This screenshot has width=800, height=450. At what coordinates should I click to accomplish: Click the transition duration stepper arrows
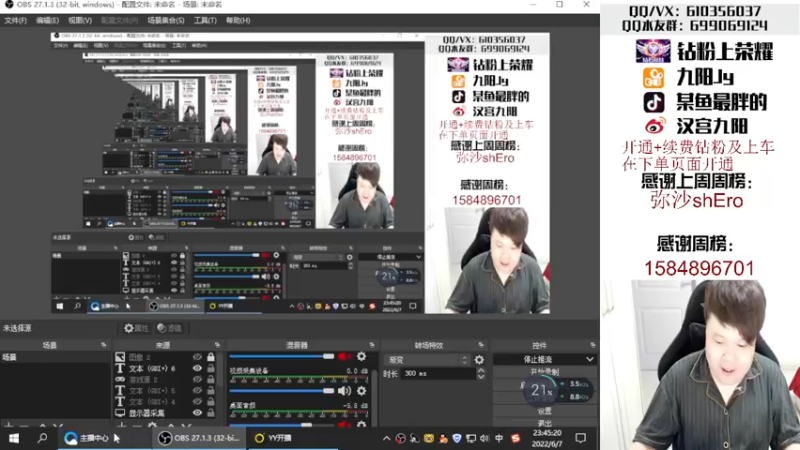(481, 373)
